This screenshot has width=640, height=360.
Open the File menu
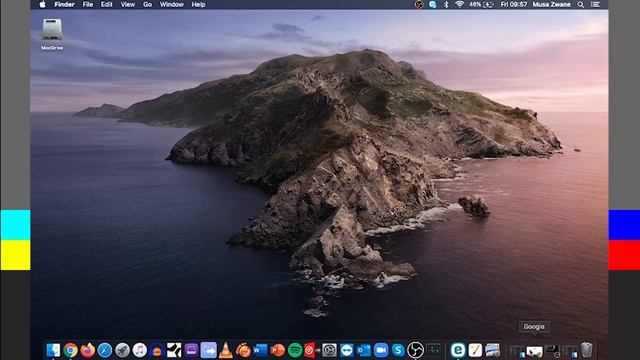tap(88, 4)
